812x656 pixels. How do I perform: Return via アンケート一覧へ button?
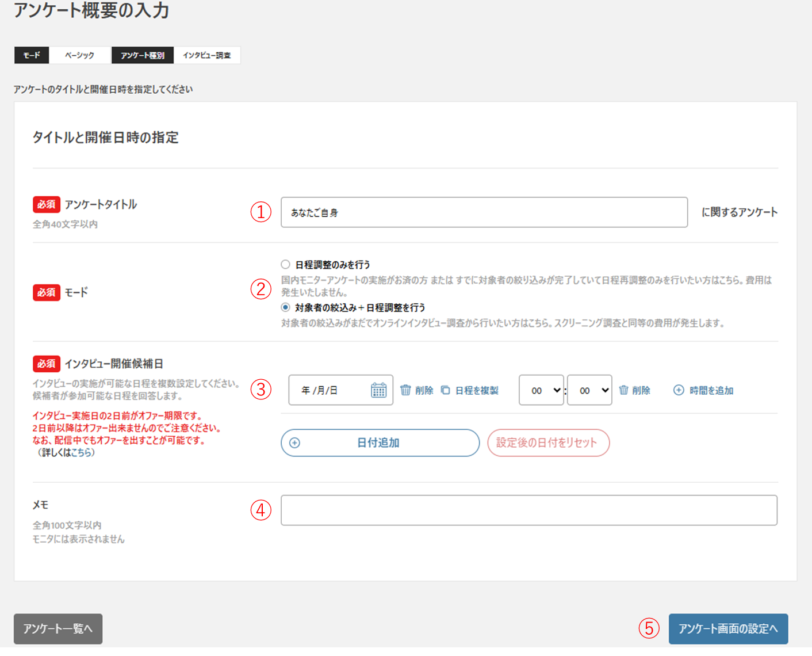click(58, 628)
